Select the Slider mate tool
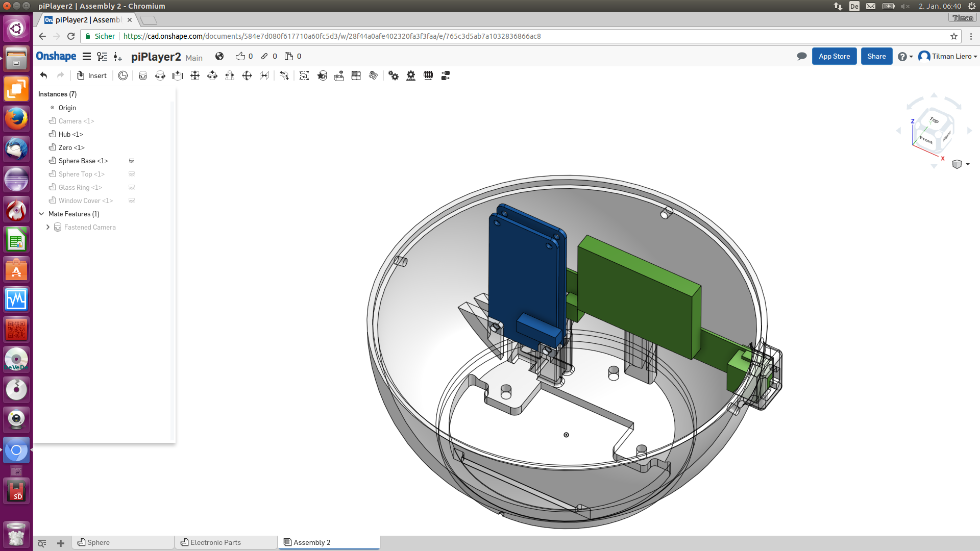Screen dimensions: 980x551 [x=178, y=76]
